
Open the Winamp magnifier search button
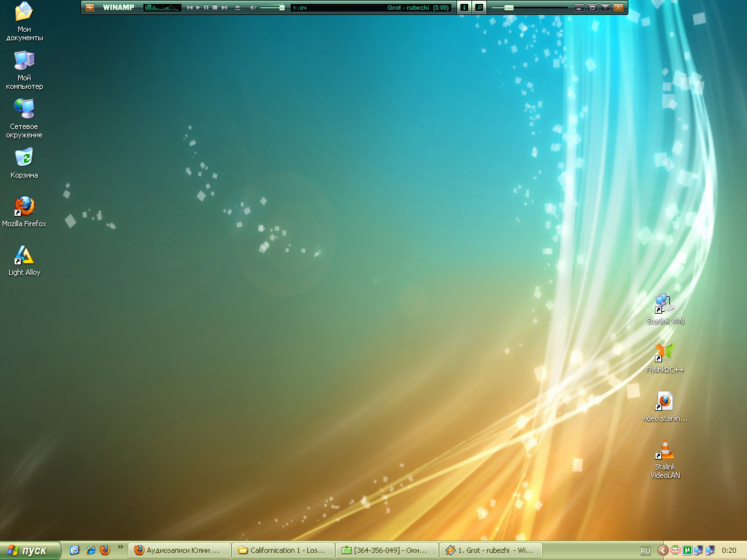pyautogui.click(x=479, y=8)
